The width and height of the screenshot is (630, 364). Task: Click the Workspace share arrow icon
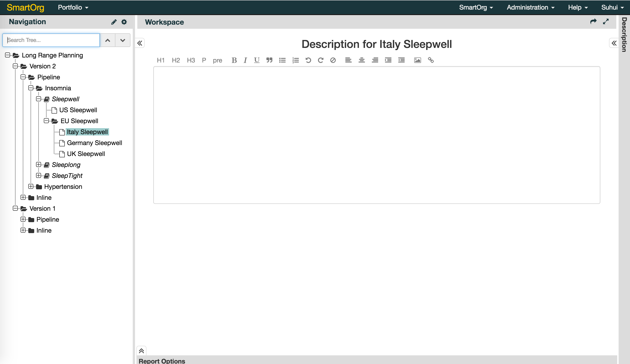(593, 22)
